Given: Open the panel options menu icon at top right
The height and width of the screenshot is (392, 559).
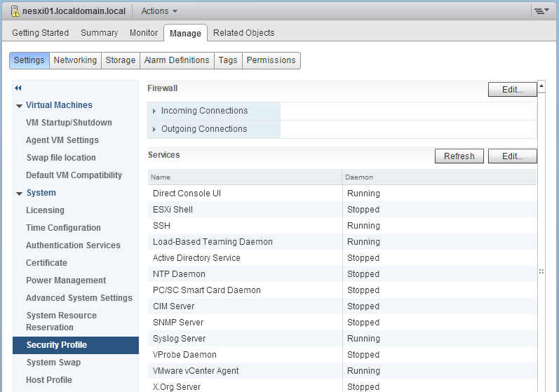Looking at the screenshot, I should pos(541,11).
